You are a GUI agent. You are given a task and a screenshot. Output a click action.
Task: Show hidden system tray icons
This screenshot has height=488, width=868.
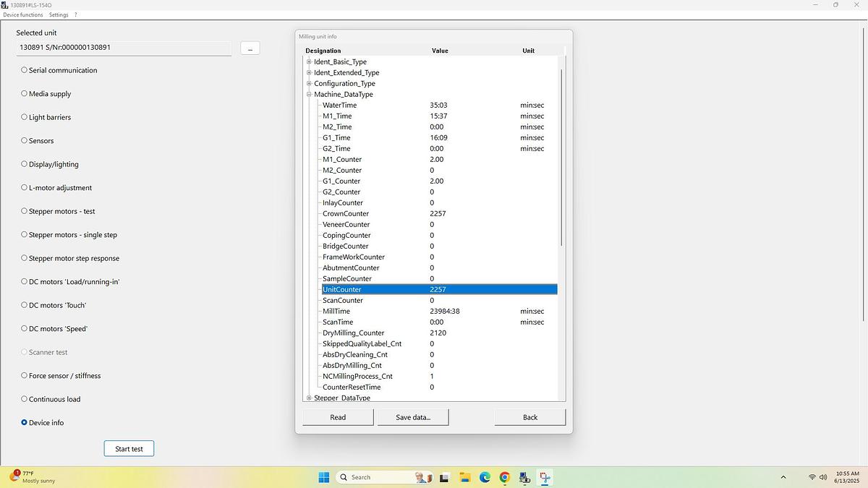click(783, 477)
